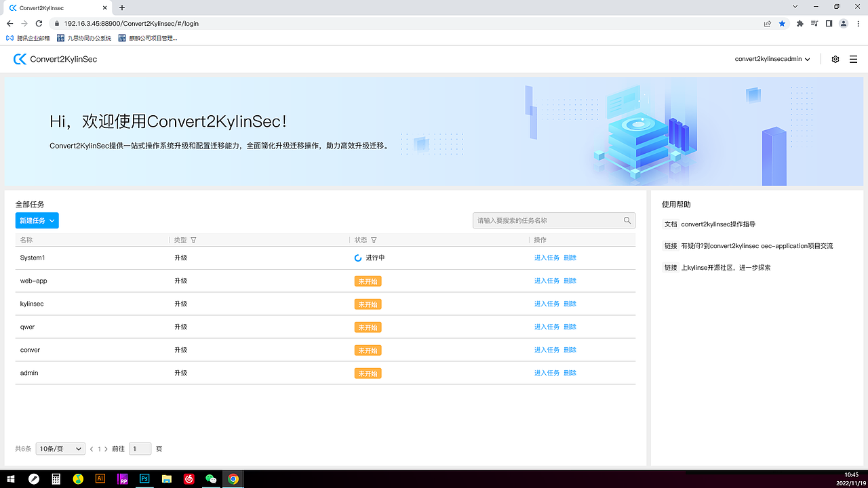Open Chrome three-dot menu
This screenshot has width=868, height=488.
coord(858,23)
